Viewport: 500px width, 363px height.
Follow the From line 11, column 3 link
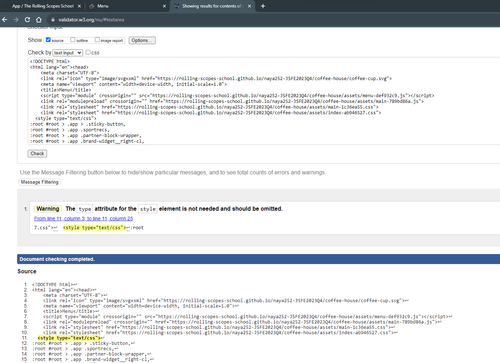(x=83, y=218)
